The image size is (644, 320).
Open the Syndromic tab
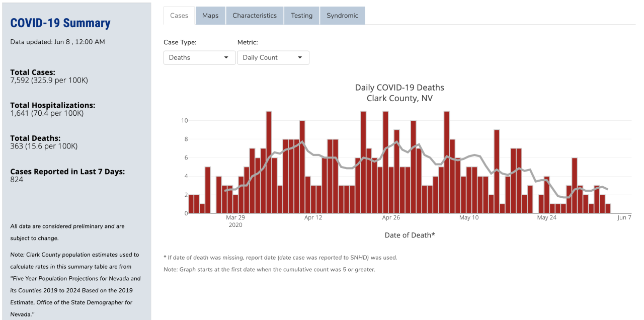[343, 16]
